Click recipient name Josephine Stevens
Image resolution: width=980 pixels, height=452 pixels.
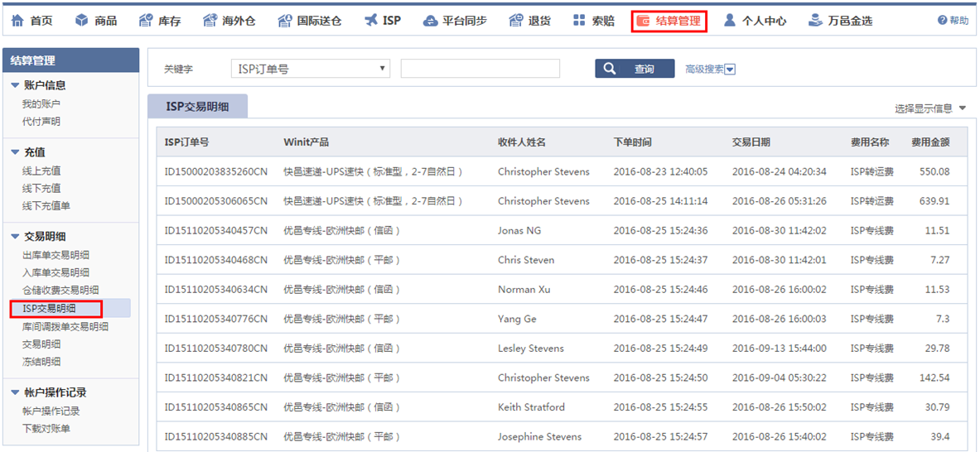[x=539, y=436]
